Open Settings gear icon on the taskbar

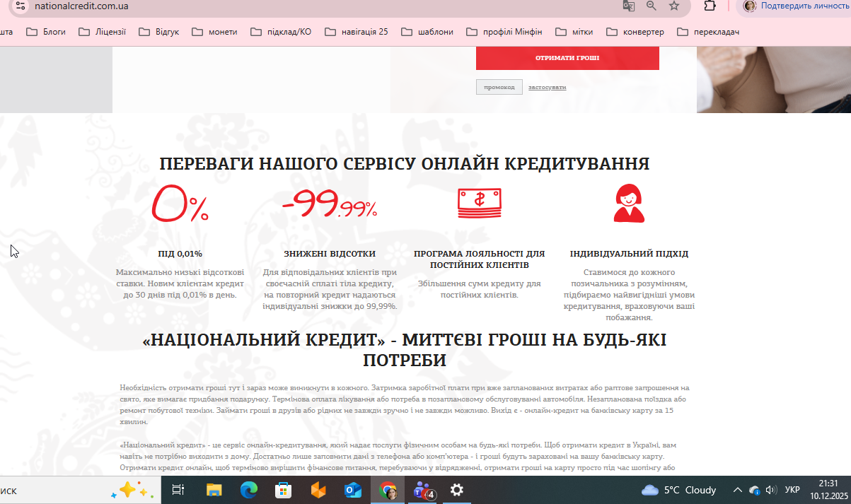click(457, 490)
